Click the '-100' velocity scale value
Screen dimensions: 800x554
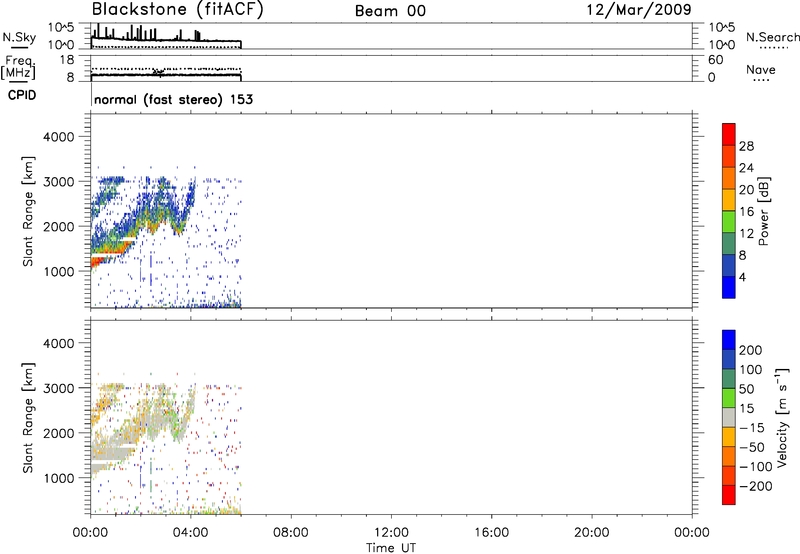coord(755,466)
